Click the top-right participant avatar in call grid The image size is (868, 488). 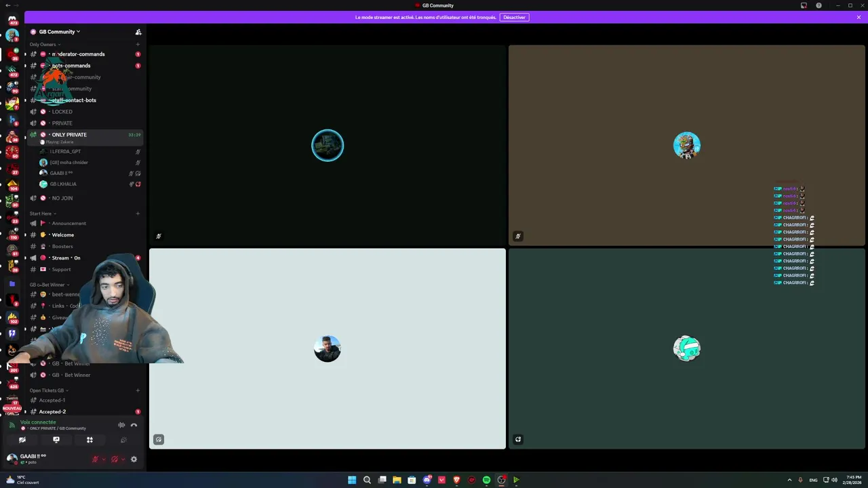click(x=687, y=145)
